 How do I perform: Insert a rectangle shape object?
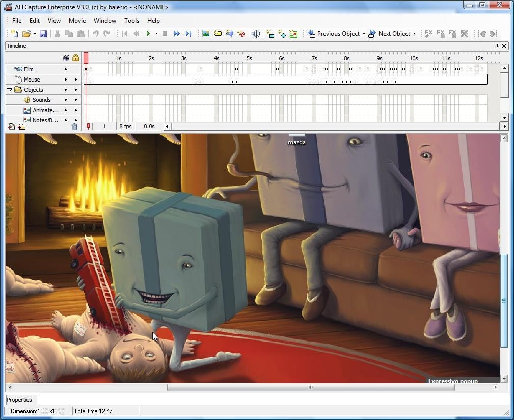click(270, 34)
